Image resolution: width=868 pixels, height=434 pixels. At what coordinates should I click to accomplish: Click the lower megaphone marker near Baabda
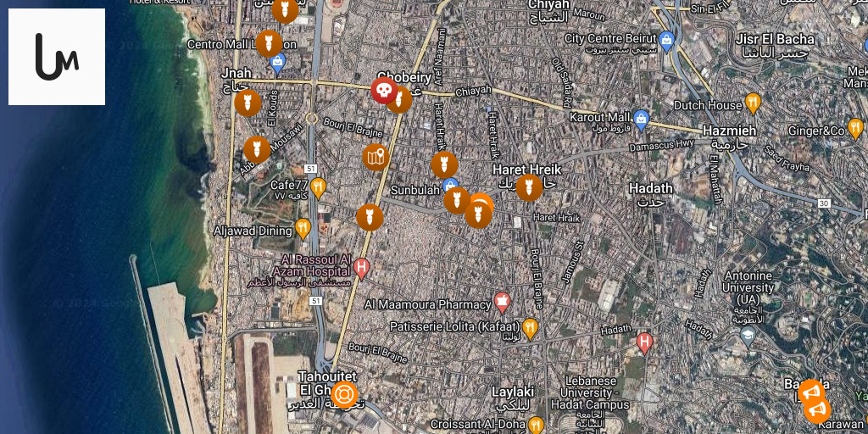click(817, 411)
